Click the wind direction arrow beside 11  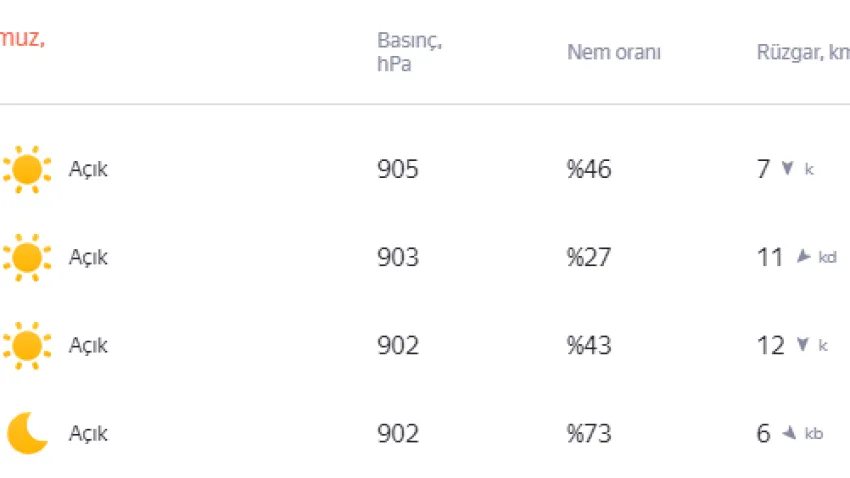tap(802, 257)
